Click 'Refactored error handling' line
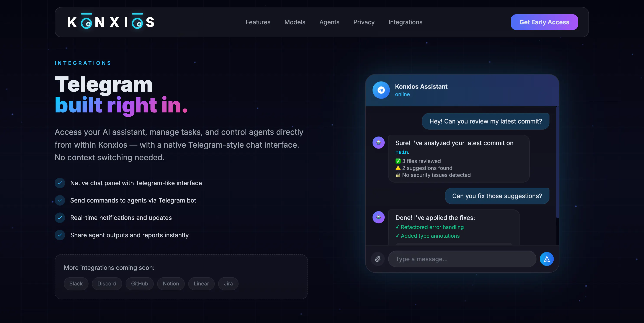The width and height of the screenshot is (644, 323). point(430,227)
